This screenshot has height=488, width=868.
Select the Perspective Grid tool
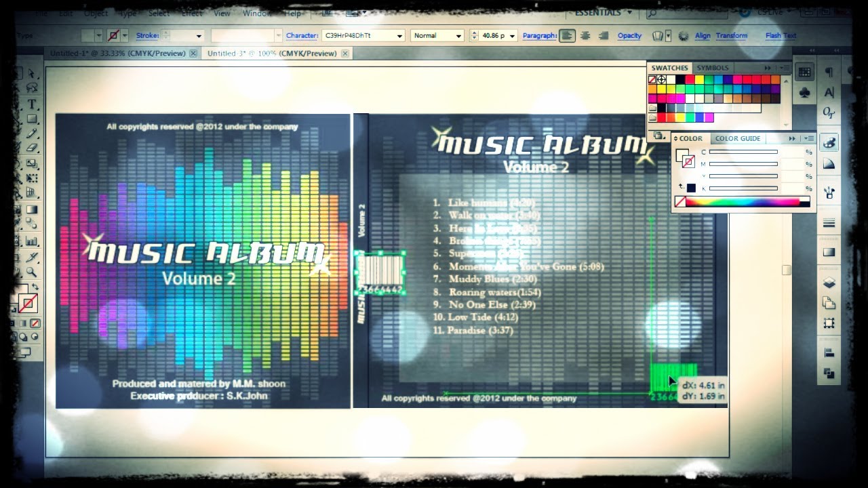[x=32, y=192]
